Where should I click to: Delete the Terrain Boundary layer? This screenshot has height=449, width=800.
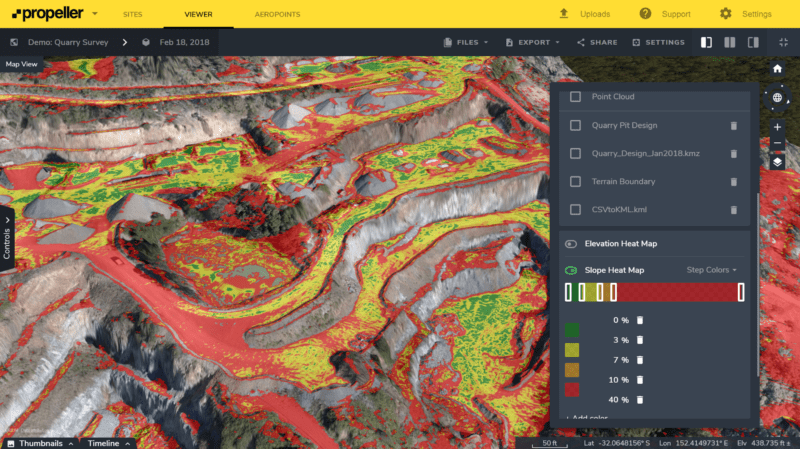pyautogui.click(x=734, y=182)
